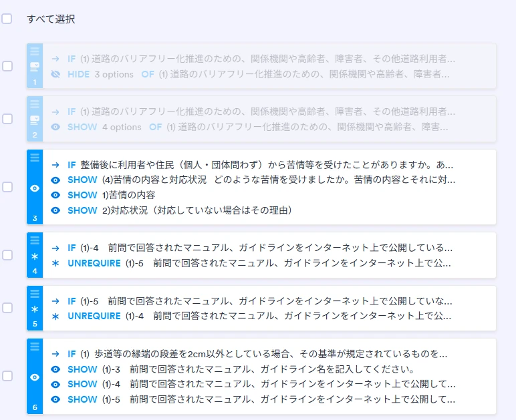This screenshot has width=516, height=420.
Task: Click UNREQUIRE (1)-5 line in rule 4
Action: coord(259,263)
